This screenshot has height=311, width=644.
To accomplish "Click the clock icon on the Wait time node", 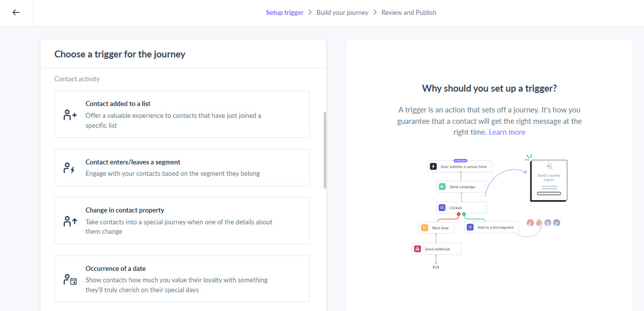I will (425, 227).
